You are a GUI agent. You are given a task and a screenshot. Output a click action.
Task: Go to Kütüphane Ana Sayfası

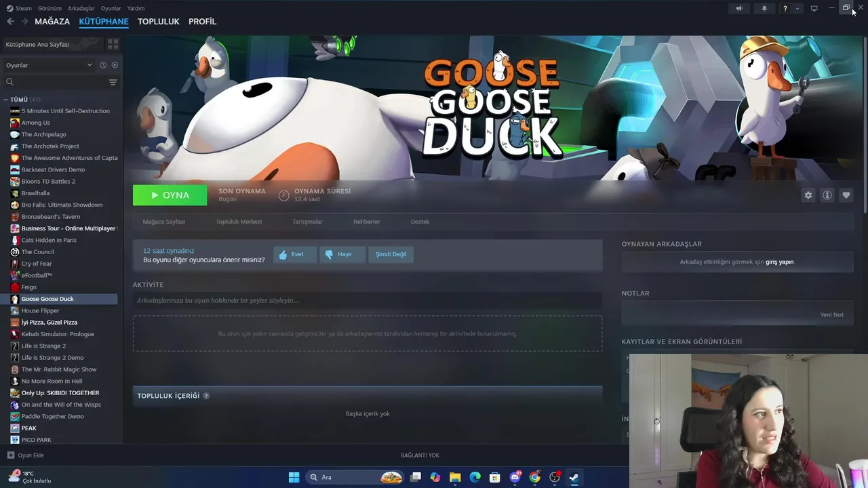pos(52,44)
